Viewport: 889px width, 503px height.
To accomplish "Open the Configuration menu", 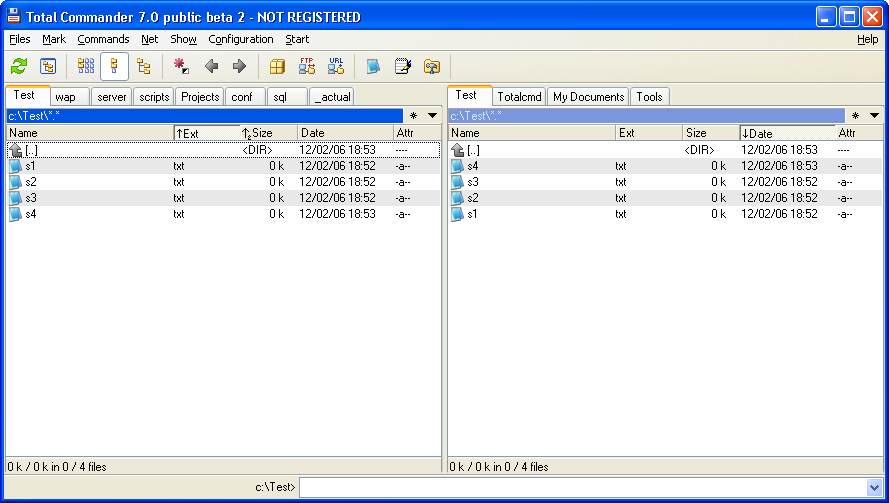I will click(240, 39).
